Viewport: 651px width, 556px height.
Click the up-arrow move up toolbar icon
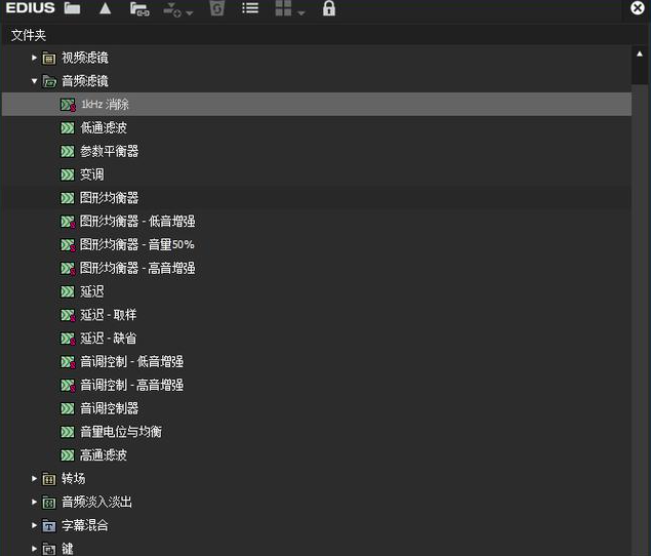[105, 8]
